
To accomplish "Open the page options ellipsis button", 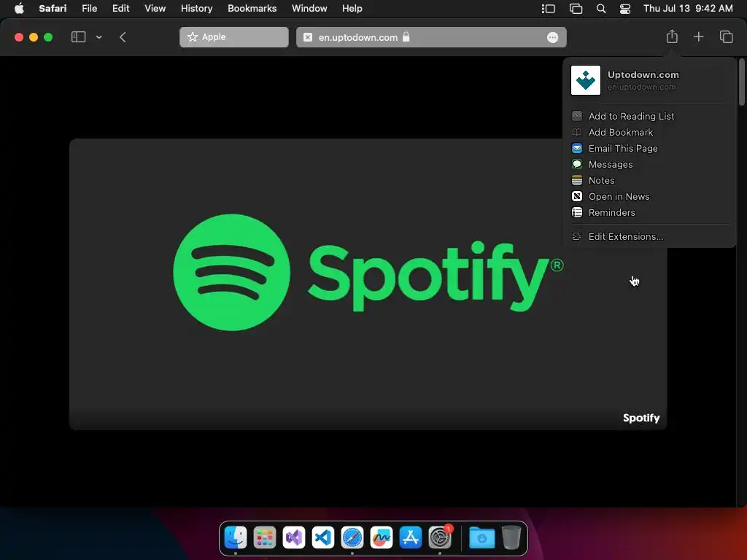I will [x=552, y=37].
